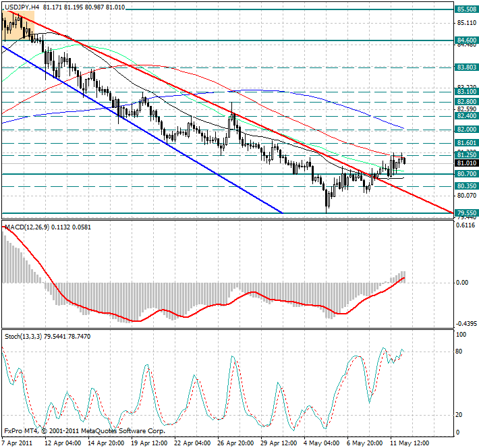Click the Stochastic 20 level value
This screenshot has height=448, width=479.
[x=459, y=415]
